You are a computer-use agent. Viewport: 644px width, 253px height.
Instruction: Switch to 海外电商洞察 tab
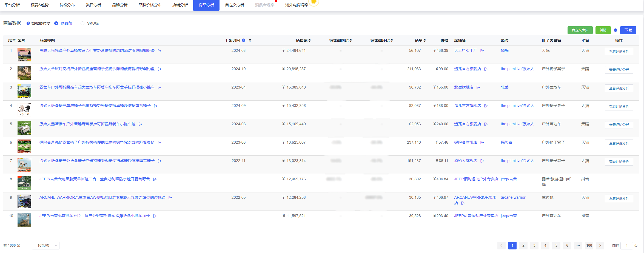297,5
